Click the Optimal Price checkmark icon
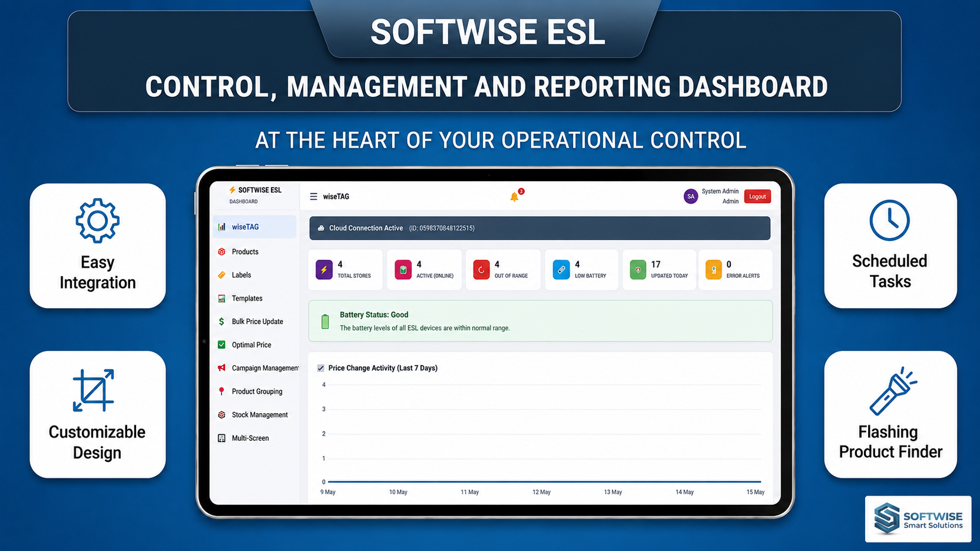Viewport: 980px width, 551px height. tap(222, 345)
